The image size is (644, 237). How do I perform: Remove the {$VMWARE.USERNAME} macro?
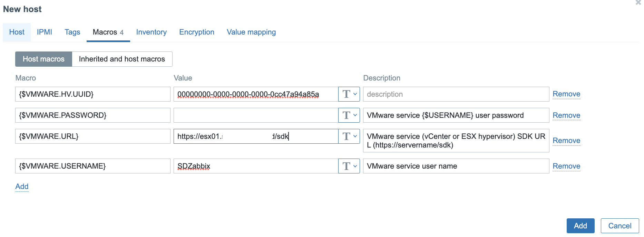click(566, 166)
